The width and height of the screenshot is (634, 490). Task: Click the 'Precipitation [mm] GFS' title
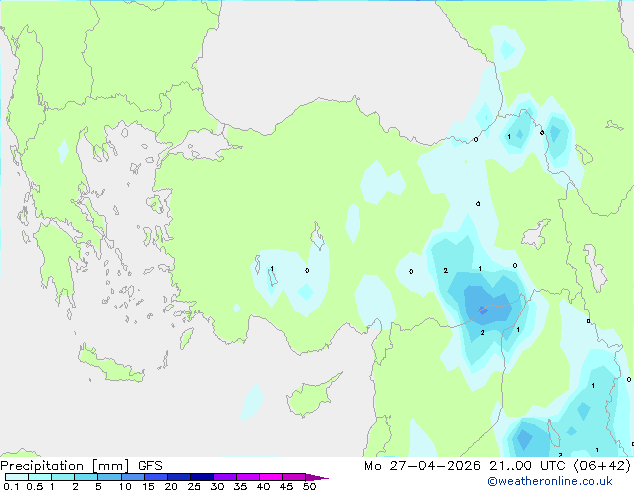pos(81,466)
